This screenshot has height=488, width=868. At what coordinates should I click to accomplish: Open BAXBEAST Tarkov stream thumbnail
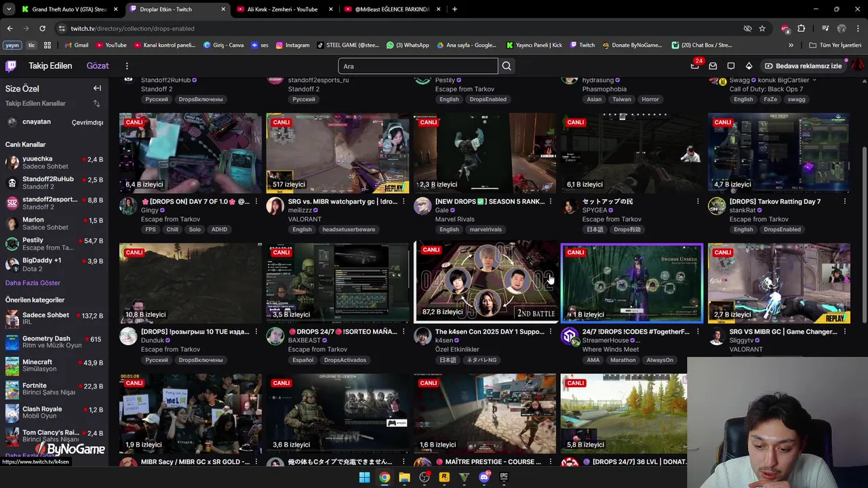[338, 283]
